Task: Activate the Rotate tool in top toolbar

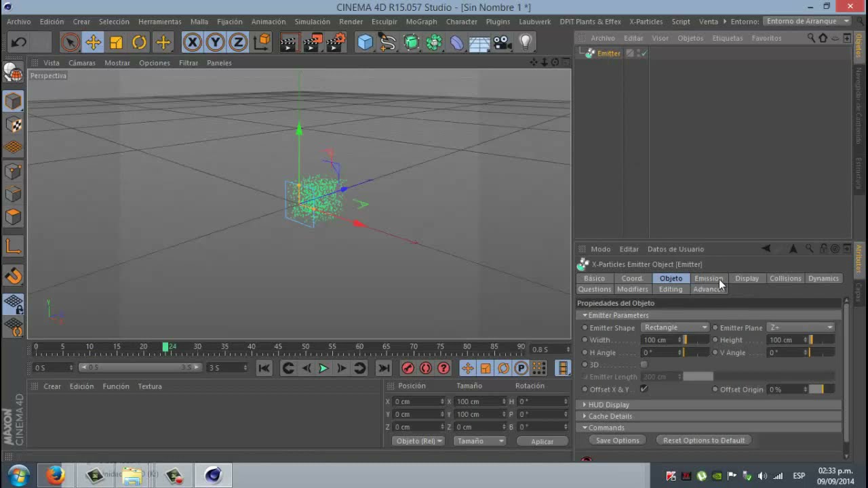Action: pyautogui.click(x=139, y=43)
